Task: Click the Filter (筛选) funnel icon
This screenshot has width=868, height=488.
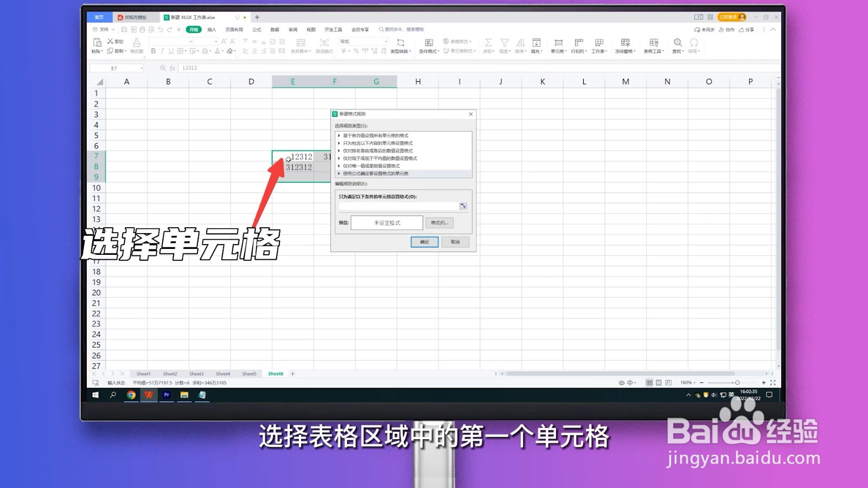Action: click(504, 42)
